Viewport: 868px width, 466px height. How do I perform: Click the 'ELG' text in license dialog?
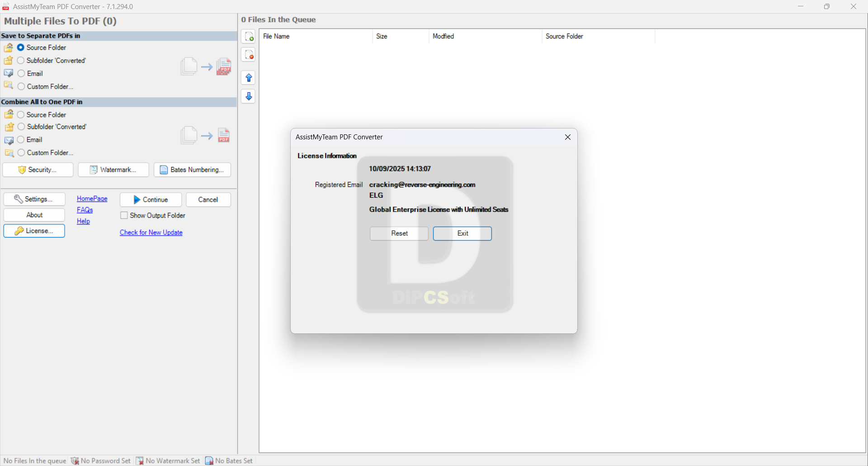pyautogui.click(x=376, y=195)
